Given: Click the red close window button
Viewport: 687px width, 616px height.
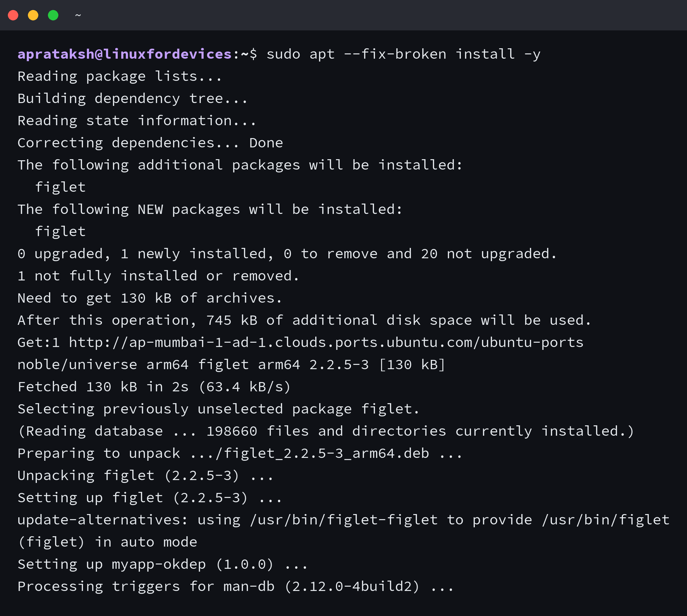Looking at the screenshot, I should [13, 15].
